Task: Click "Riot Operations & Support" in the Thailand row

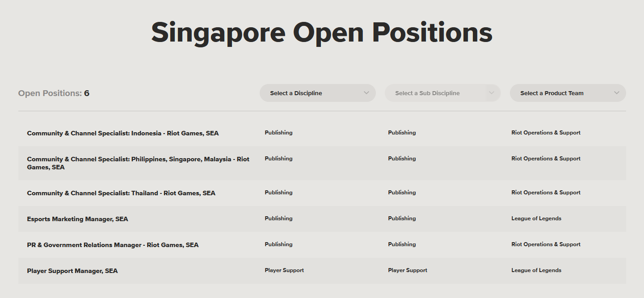Action: pyautogui.click(x=546, y=193)
